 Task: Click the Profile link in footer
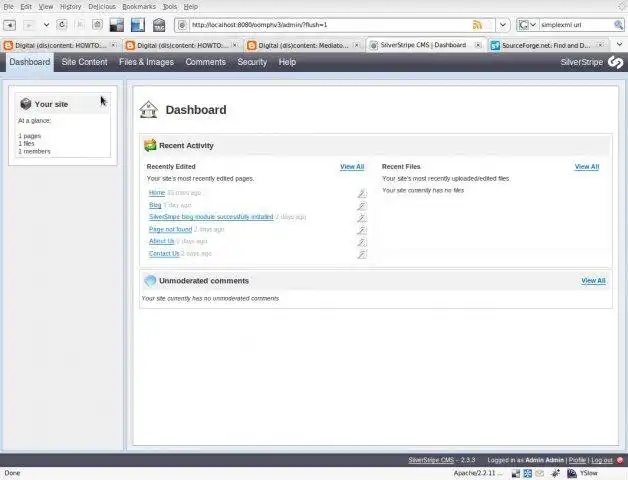[x=577, y=460]
